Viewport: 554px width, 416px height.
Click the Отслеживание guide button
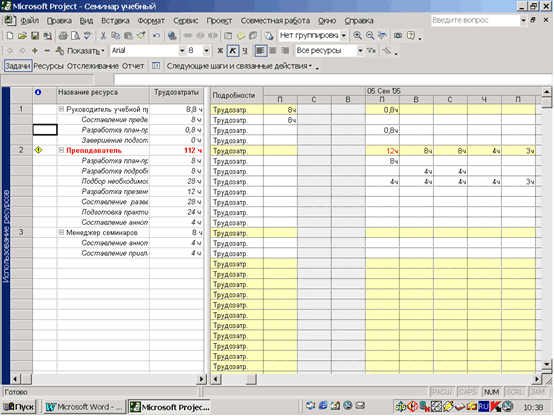click(x=93, y=66)
